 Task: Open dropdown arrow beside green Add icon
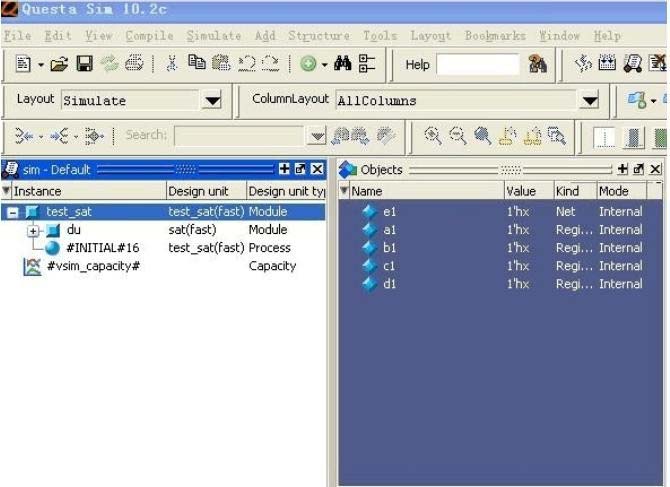click(325, 65)
